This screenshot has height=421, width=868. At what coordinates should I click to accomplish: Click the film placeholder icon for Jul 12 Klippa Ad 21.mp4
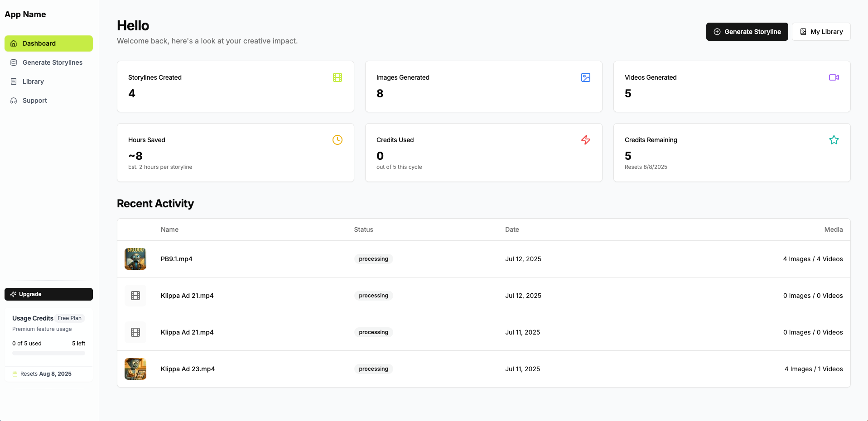coord(135,296)
